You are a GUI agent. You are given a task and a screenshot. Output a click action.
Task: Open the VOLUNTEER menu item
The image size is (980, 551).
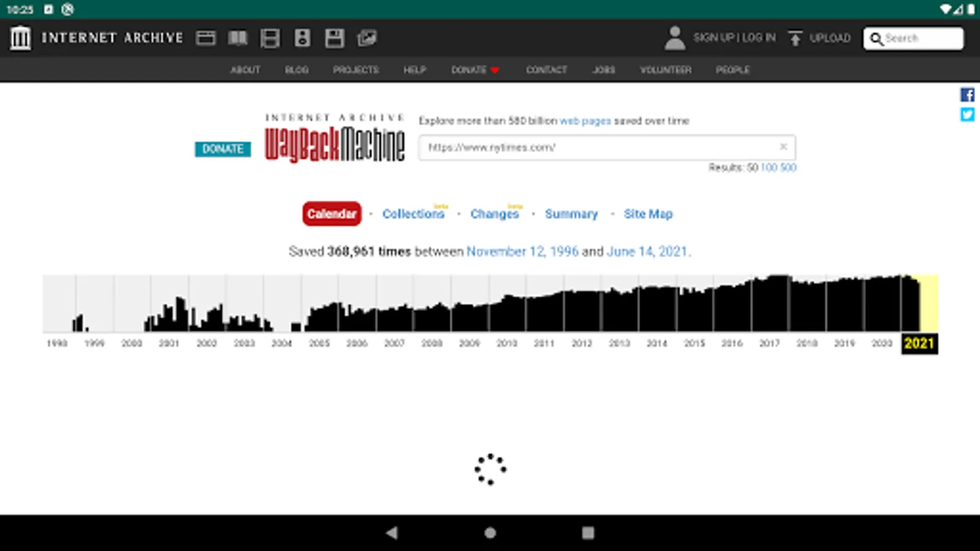[x=666, y=70]
